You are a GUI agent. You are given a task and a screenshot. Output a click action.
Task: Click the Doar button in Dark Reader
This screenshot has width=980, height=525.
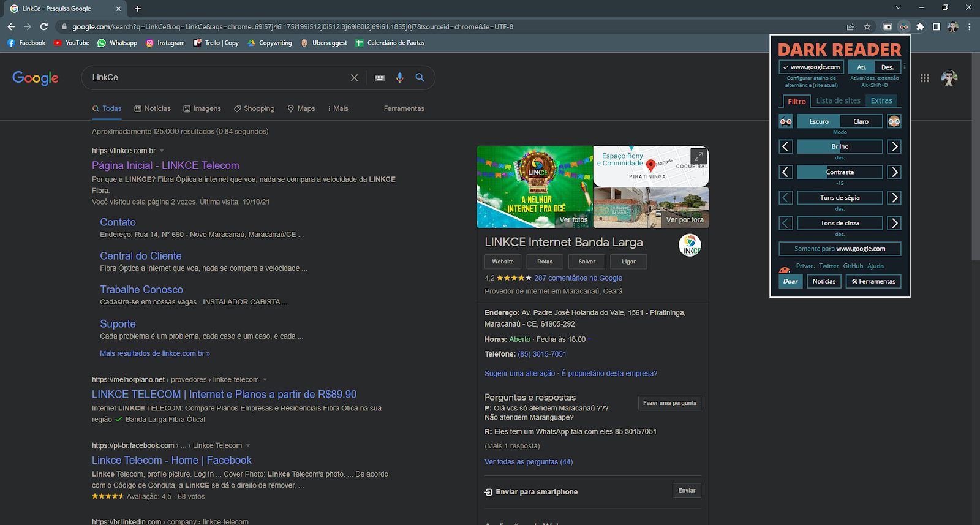click(791, 281)
